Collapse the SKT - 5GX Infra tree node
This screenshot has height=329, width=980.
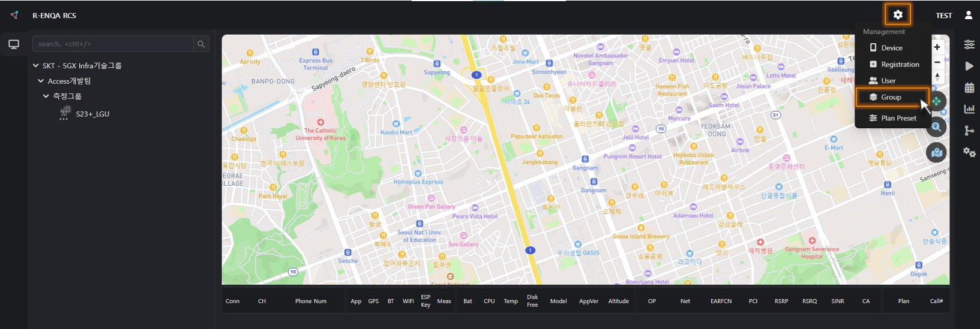pyautogui.click(x=36, y=65)
